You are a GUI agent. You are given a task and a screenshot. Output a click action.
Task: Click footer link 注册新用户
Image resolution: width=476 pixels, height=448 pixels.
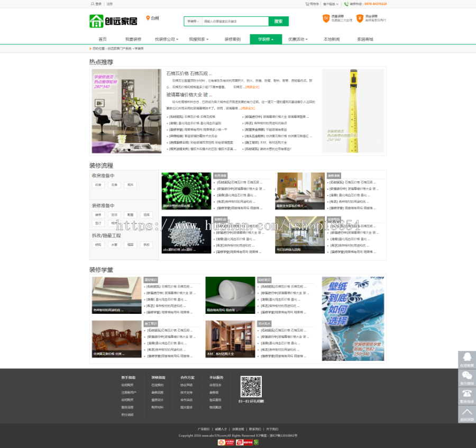click(x=129, y=393)
